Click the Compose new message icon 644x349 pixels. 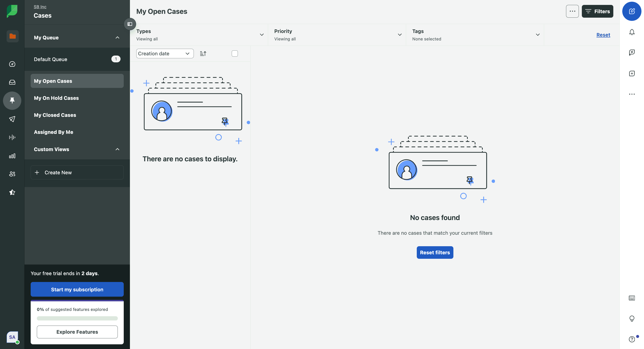click(x=631, y=11)
